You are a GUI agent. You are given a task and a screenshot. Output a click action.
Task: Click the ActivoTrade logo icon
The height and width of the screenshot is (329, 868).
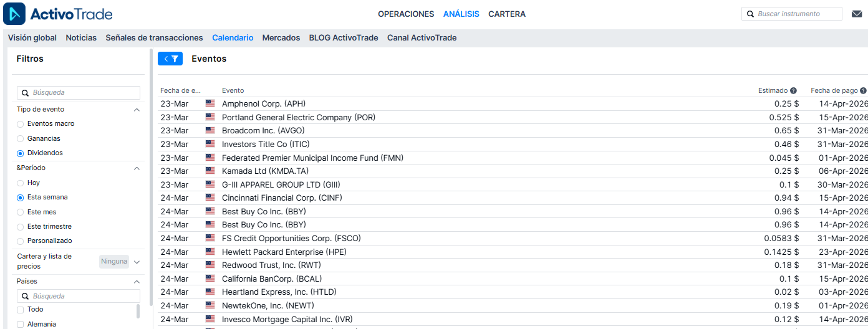tap(14, 14)
